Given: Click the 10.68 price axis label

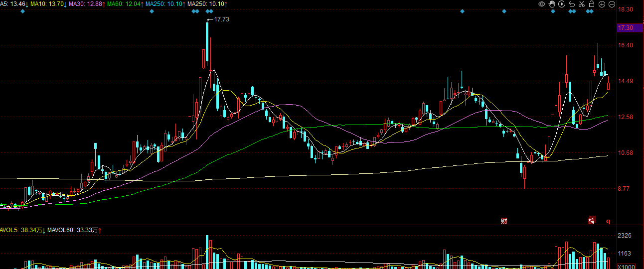Looking at the screenshot, I should tap(625, 153).
